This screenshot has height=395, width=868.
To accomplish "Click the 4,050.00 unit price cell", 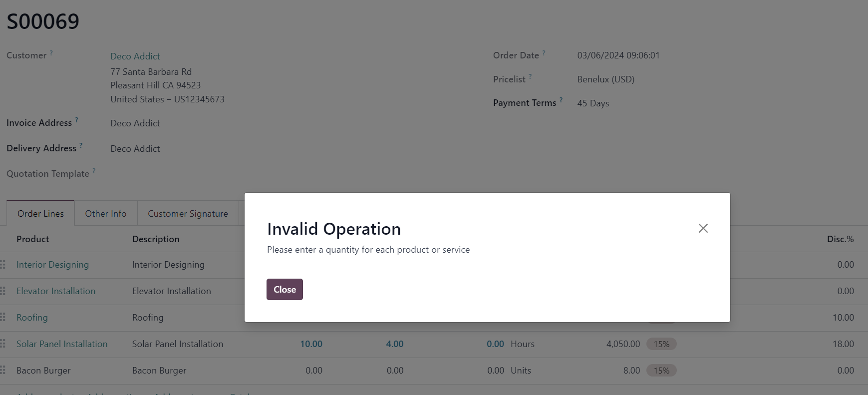I will click(623, 344).
